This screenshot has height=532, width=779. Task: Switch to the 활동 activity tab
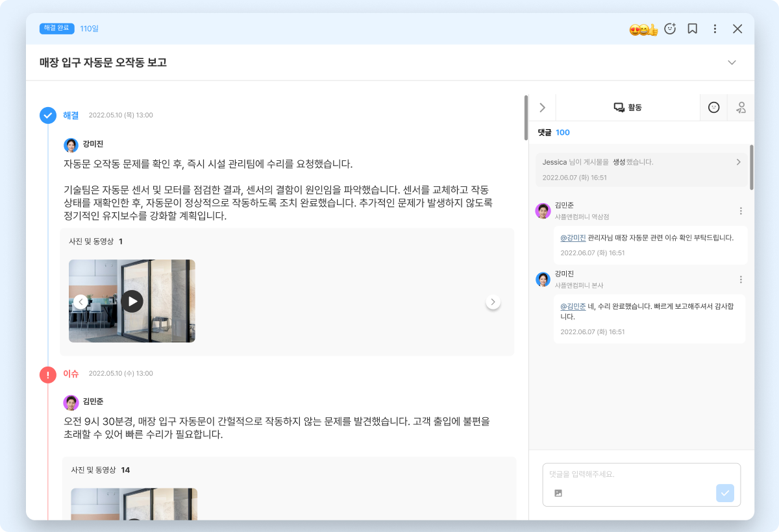pos(628,108)
